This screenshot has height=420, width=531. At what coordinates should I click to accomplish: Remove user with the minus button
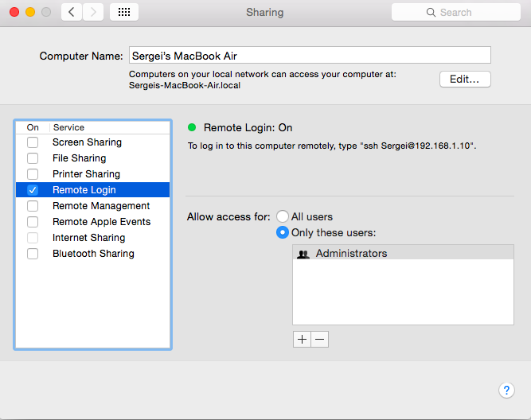pos(320,339)
